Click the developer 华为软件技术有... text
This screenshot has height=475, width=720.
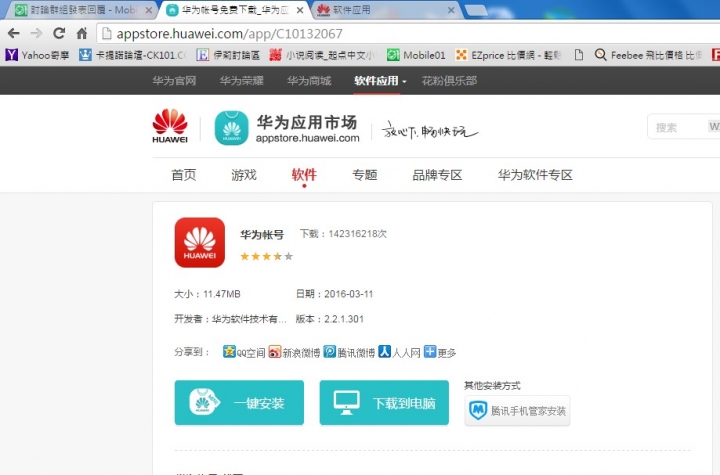pyautogui.click(x=249, y=319)
